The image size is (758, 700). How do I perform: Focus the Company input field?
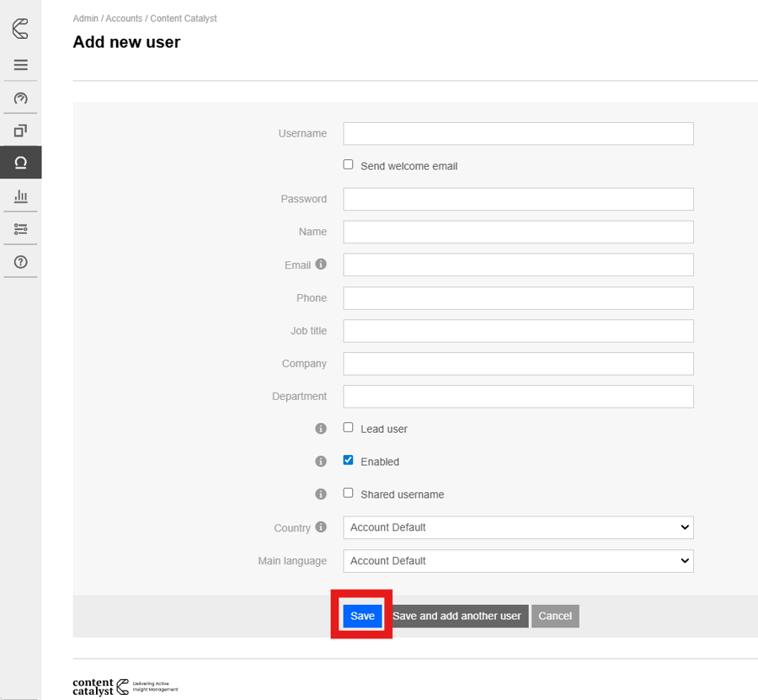pyautogui.click(x=518, y=364)
